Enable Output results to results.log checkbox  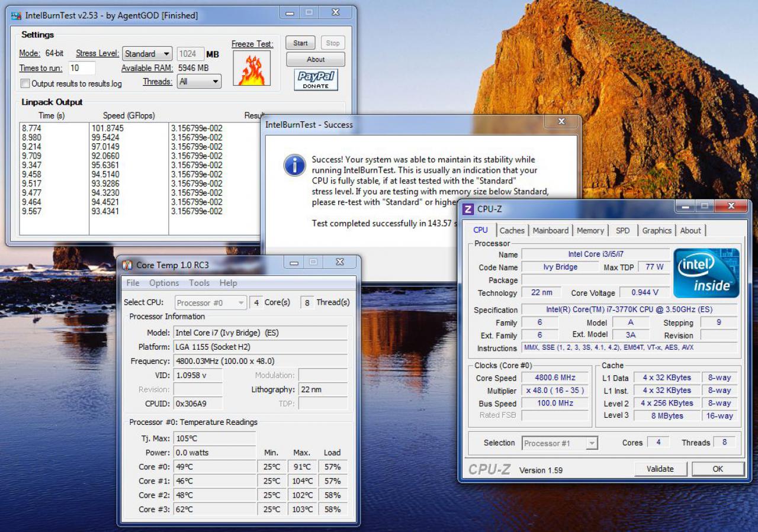click(25, 83)
